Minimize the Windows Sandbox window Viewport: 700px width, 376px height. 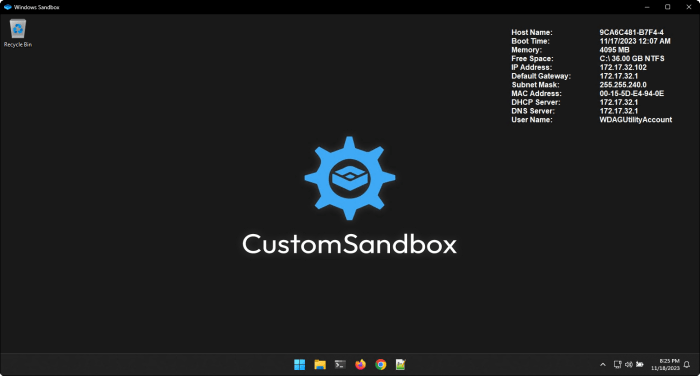647,7
